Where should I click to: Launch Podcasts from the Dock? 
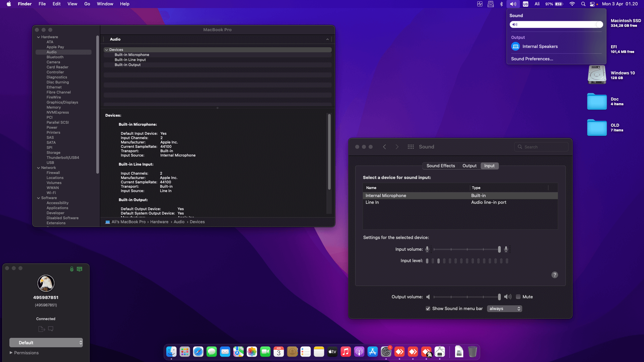click(359, 352)
